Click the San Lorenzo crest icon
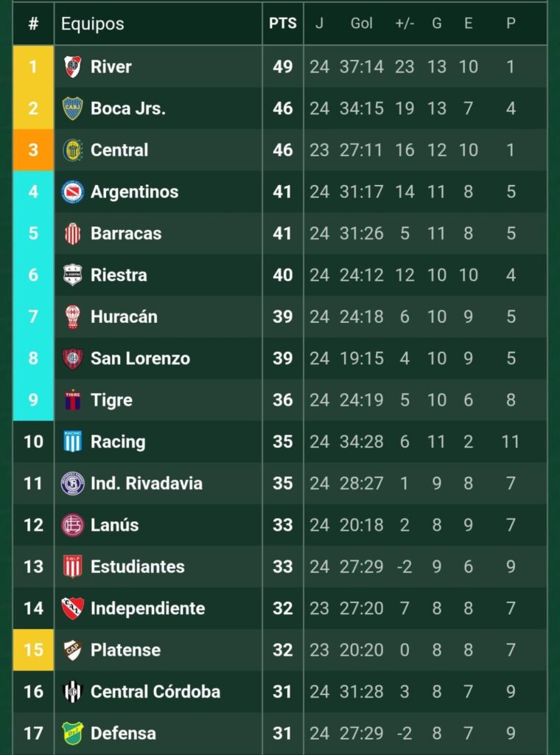This screenshot has width=560, height=755. pyautogui.click(x=73, y=358)
